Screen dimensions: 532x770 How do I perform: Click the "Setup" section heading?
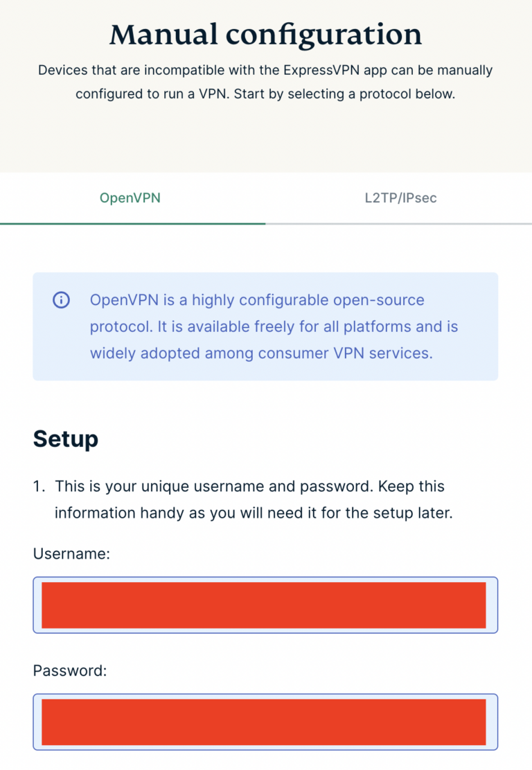coord(65,439)
